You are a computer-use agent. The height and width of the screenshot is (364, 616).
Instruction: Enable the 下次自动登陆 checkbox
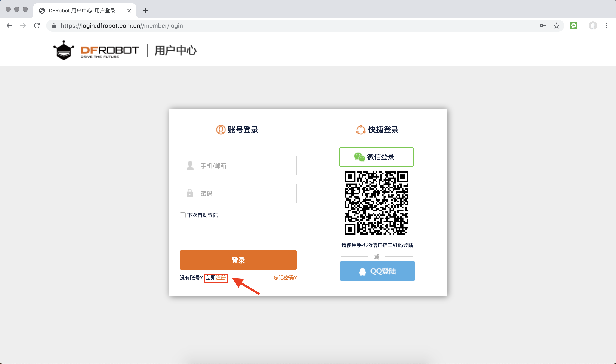(182, 215)
